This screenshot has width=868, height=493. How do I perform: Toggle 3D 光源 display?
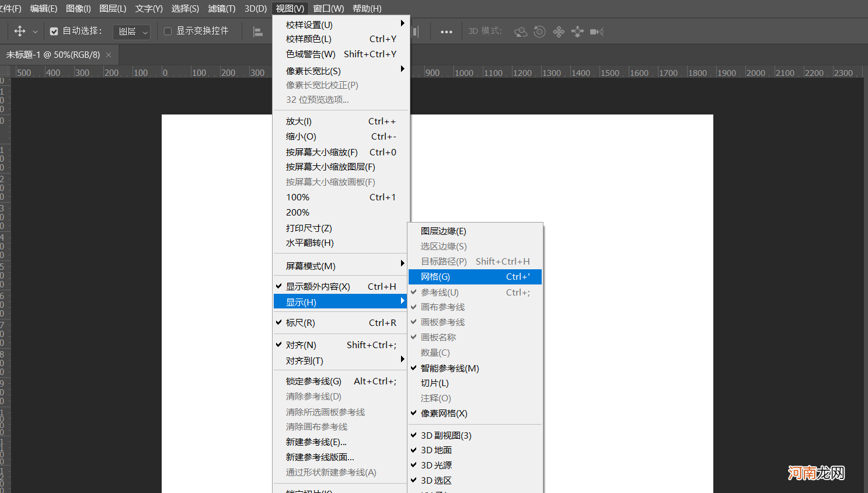(x=475, y=466)
